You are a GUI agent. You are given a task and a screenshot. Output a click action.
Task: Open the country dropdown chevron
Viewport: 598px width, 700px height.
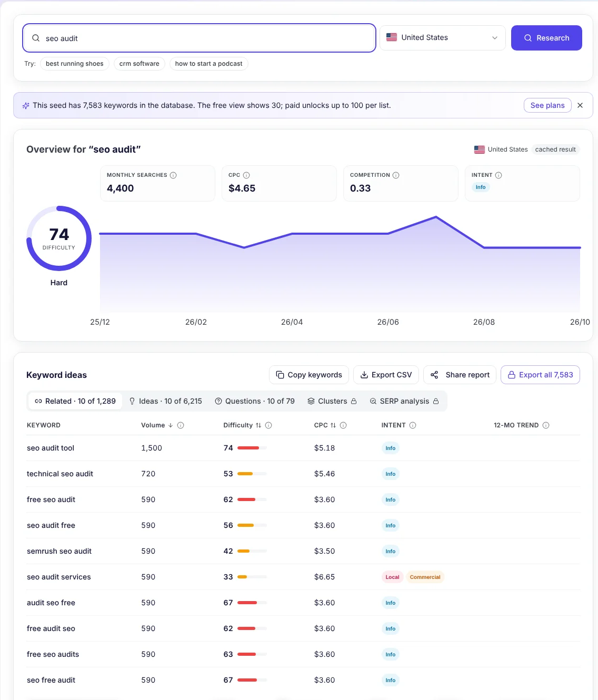495,38
